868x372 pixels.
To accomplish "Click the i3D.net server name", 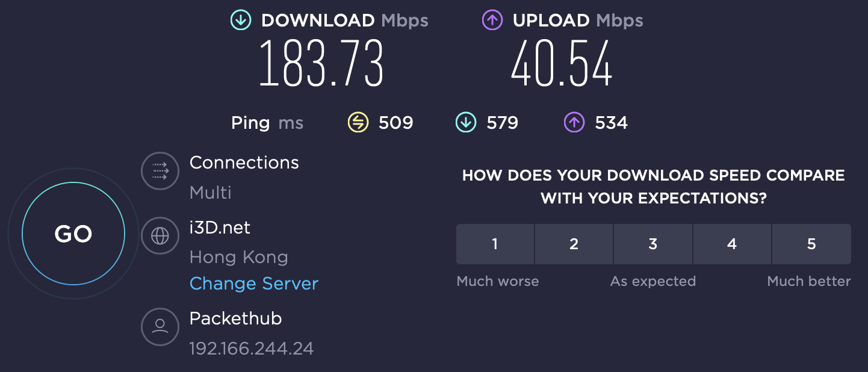I will 220,228.
